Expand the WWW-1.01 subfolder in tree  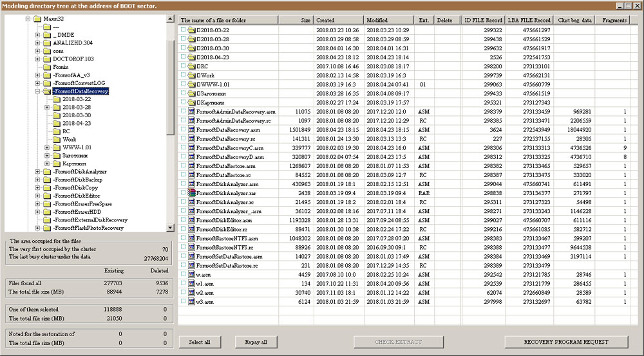[x=46, y=147]
